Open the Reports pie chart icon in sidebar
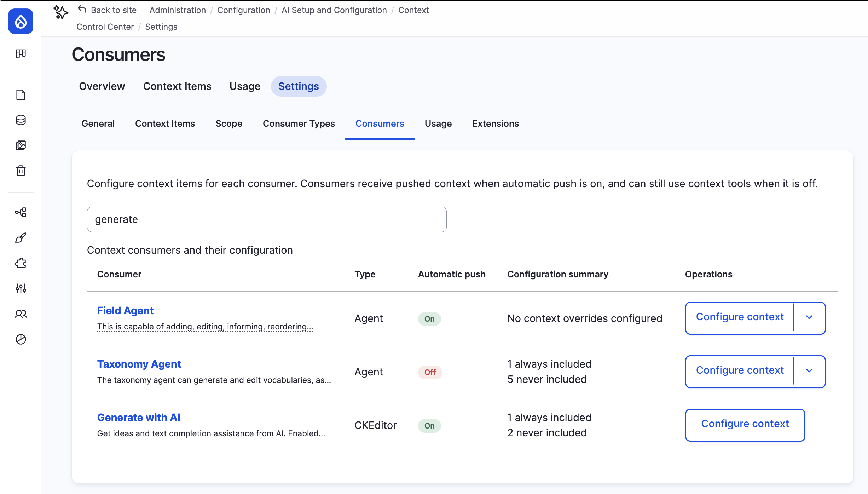This screenshot has width=868, height=494. click(x=21, y=339)
